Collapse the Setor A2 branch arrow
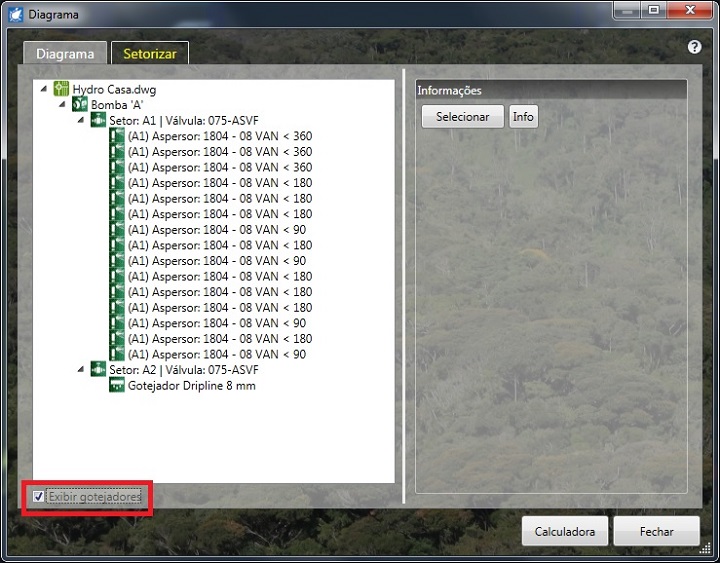The width and height of the screenshot is (720, 563). [81, 370]
